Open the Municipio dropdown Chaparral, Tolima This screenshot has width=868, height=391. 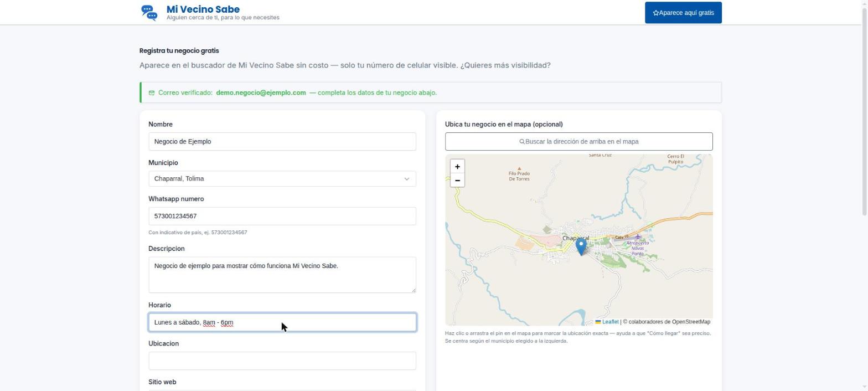tap(282, 179)
